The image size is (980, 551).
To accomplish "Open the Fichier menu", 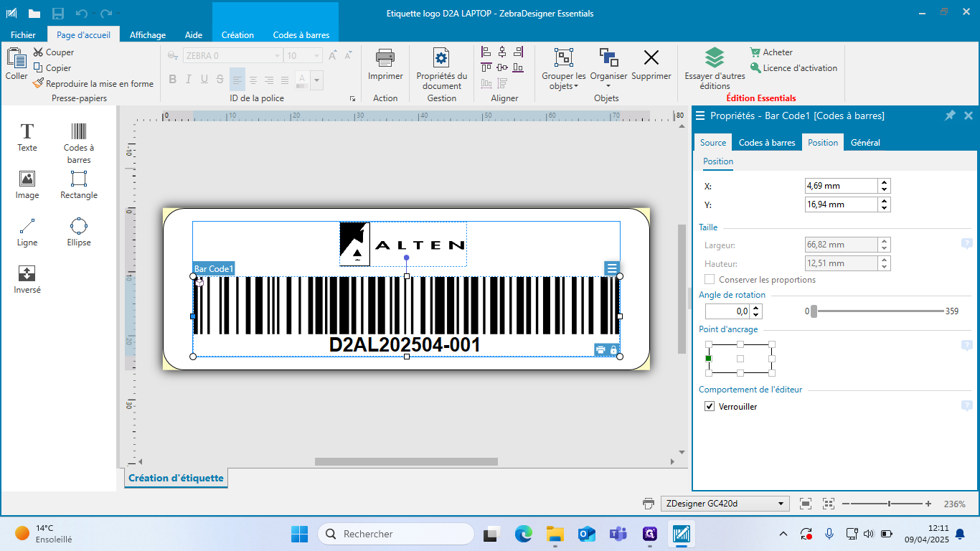I will click(x=23, y=34).
